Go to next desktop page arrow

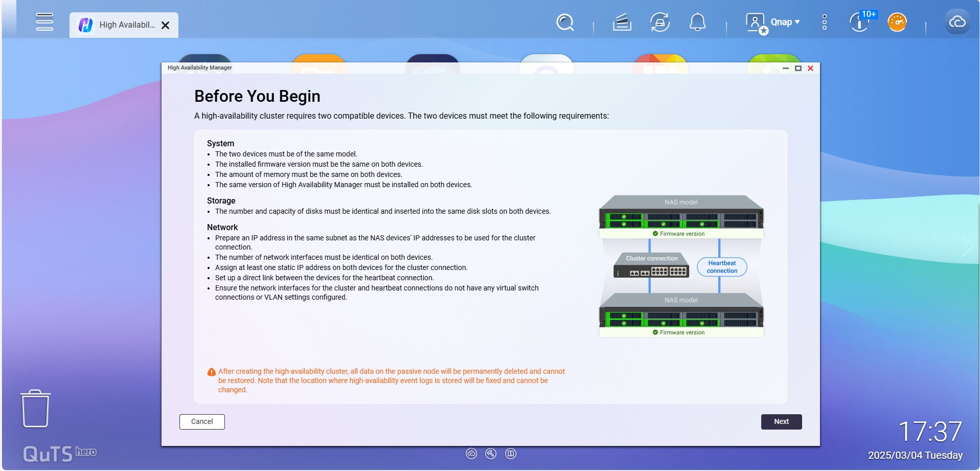967,246
